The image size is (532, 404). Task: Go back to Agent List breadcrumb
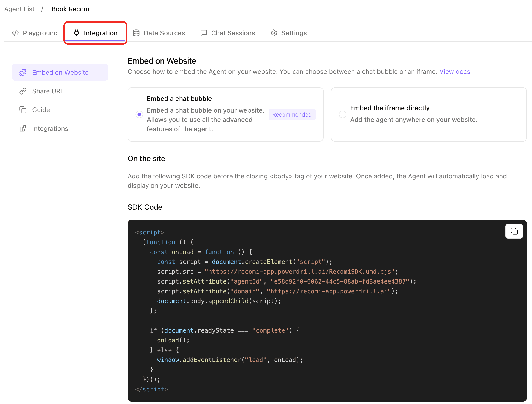coord(19,9)
